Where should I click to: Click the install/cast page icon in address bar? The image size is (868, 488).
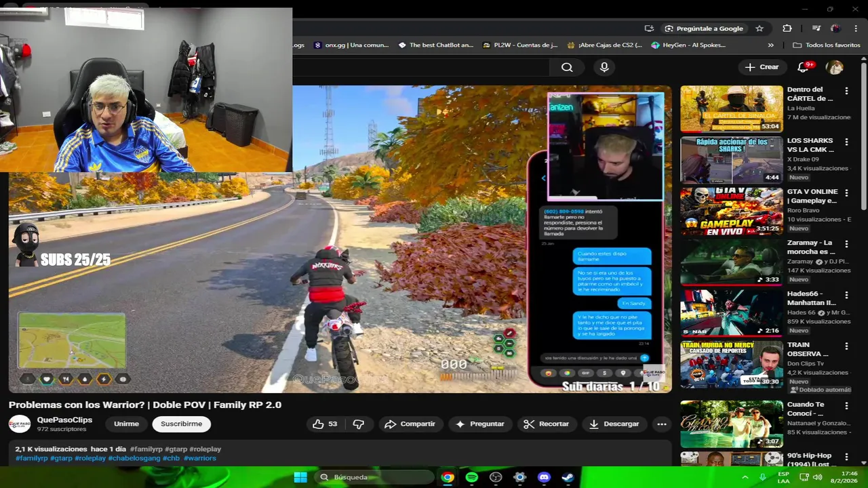coord(649,28)
